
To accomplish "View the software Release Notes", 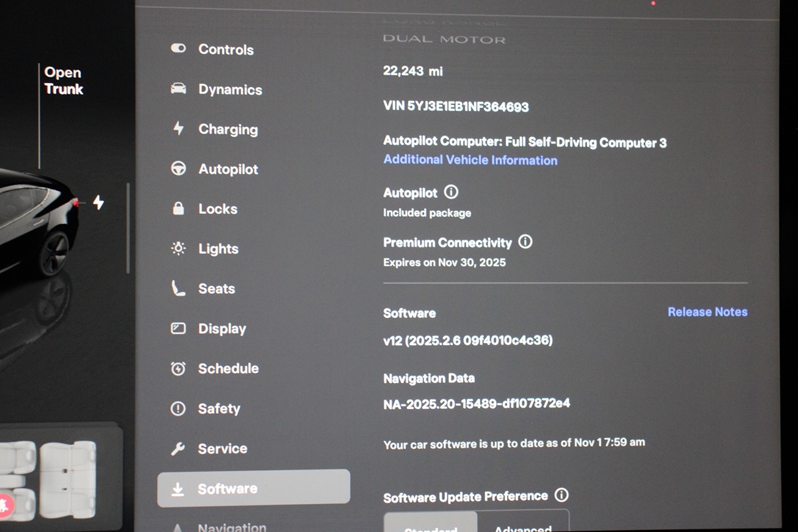I will coord(707,312).
